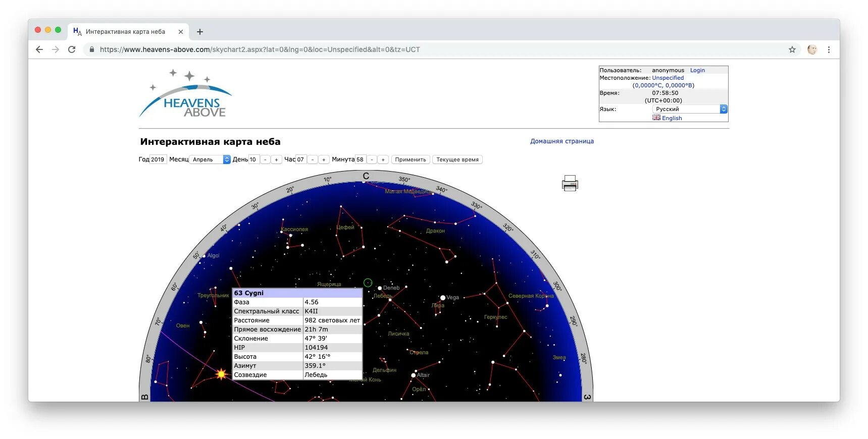The height and width of the screenshot is (439, 868).
Task: Switch language via the English link
Action: pyautogui.click(x=672, y=118)
